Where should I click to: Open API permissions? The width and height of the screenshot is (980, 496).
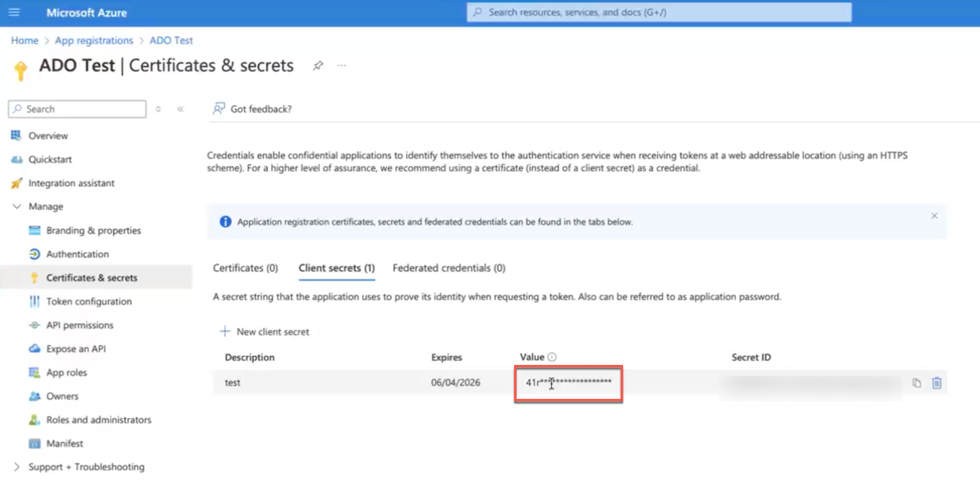(80, 325)
